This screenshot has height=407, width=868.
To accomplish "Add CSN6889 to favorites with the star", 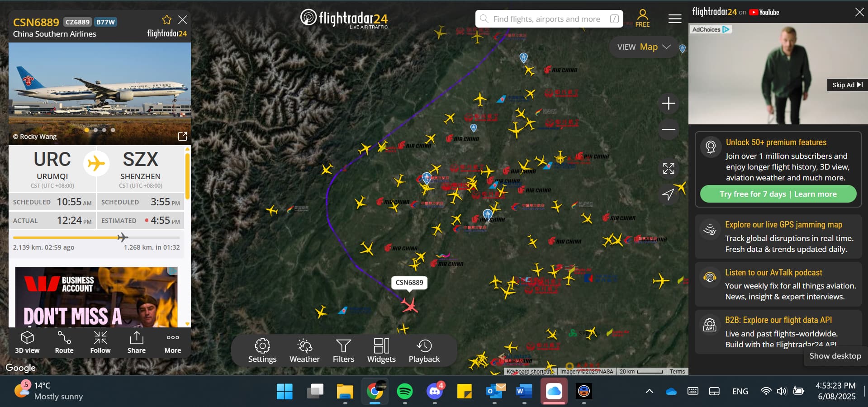I will point(167,19).
